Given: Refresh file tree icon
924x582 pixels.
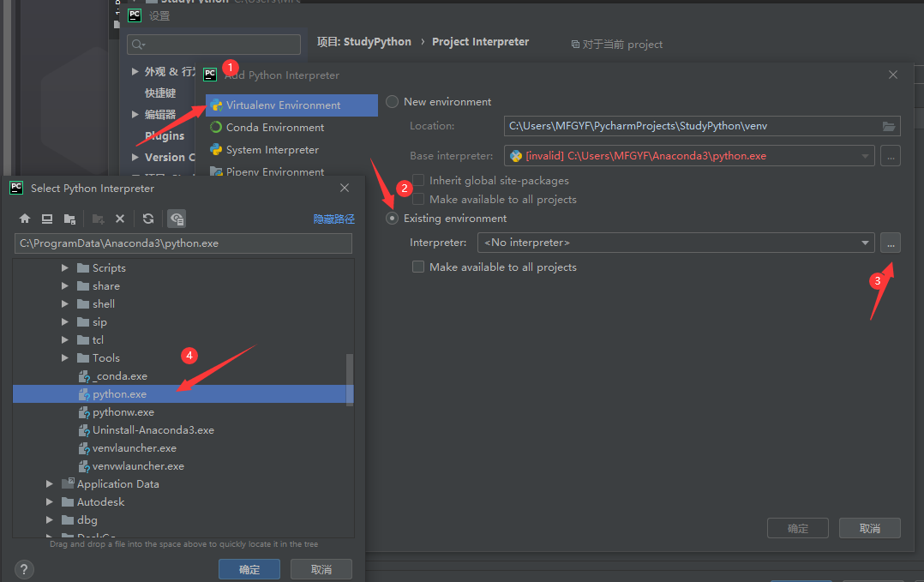Looking at the screenshot, I should 148,219.
